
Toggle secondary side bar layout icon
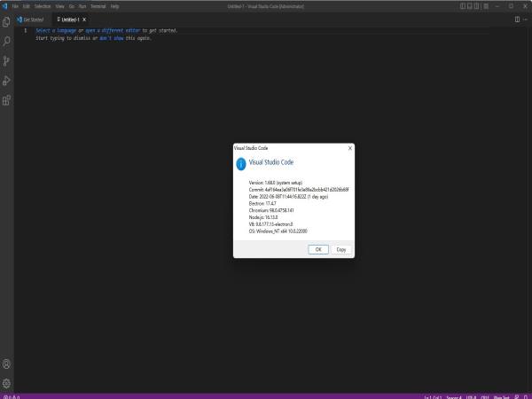[x=477, y=6]
